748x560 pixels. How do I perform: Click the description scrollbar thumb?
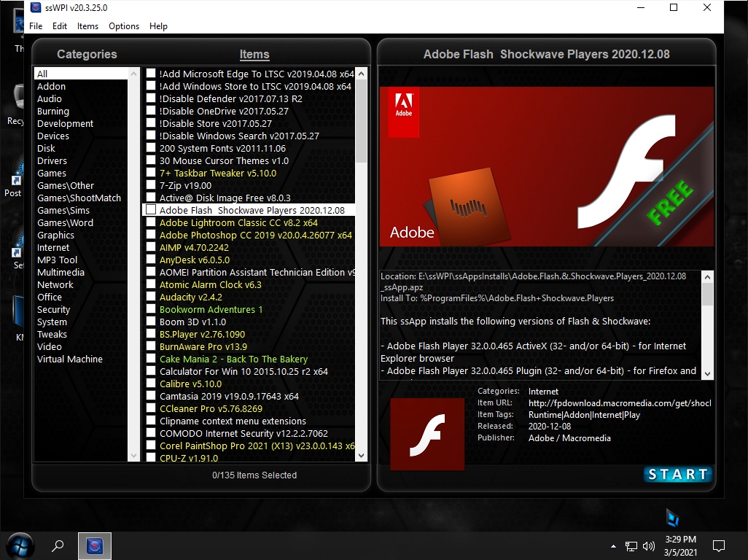click(707, 294)
